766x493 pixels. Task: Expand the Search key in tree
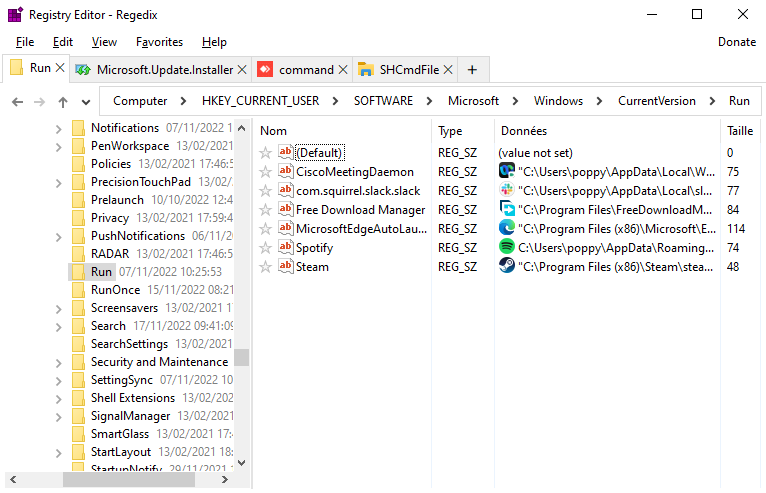[x=59, y=327]
